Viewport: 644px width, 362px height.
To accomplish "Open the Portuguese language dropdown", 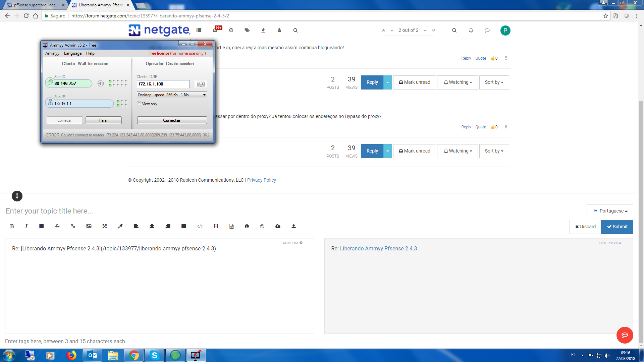I will tap(610, 211).
